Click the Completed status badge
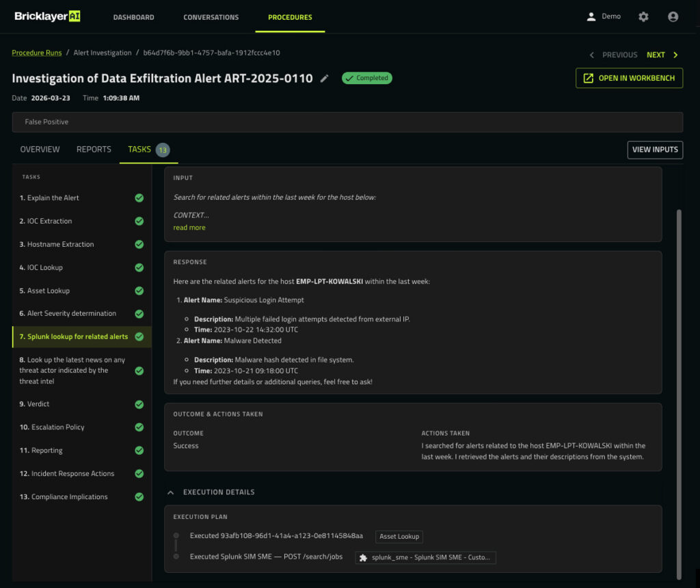The width and height of the screenshot is (700, 588). [367, 78]
